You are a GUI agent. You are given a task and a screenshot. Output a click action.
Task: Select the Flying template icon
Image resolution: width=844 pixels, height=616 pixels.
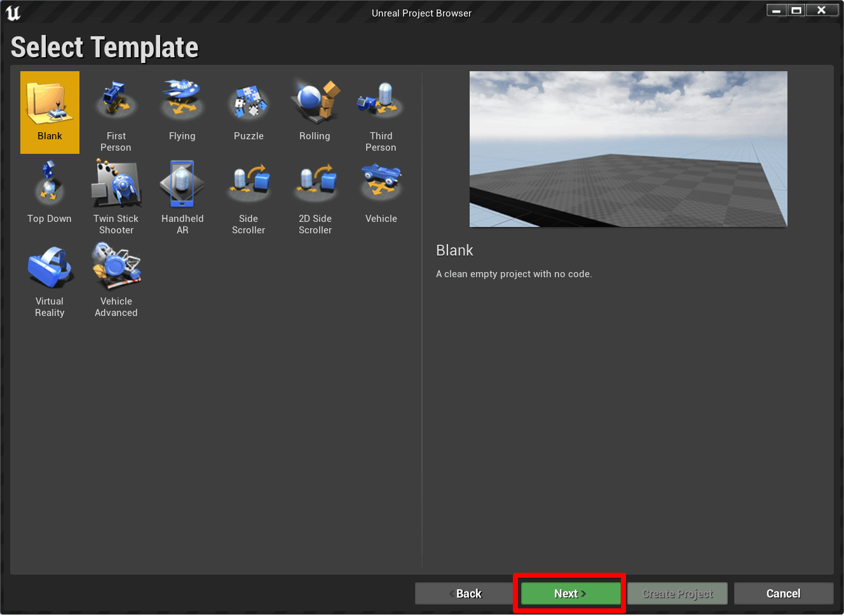tap(182, 99)
